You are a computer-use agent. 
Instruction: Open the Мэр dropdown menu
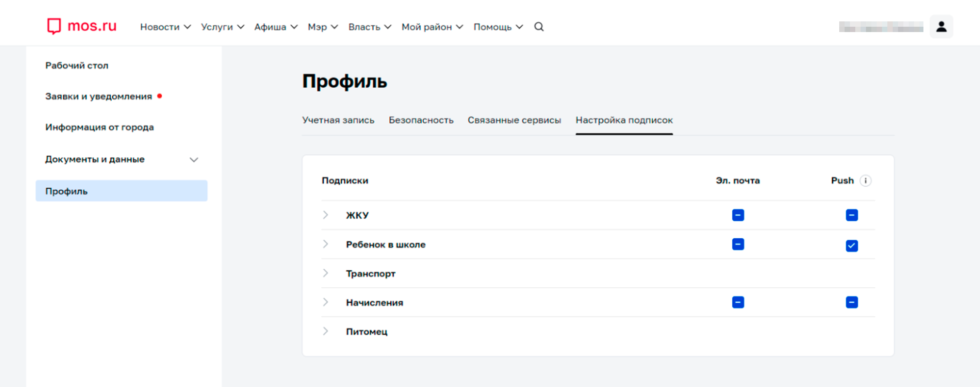pos(323,27)
